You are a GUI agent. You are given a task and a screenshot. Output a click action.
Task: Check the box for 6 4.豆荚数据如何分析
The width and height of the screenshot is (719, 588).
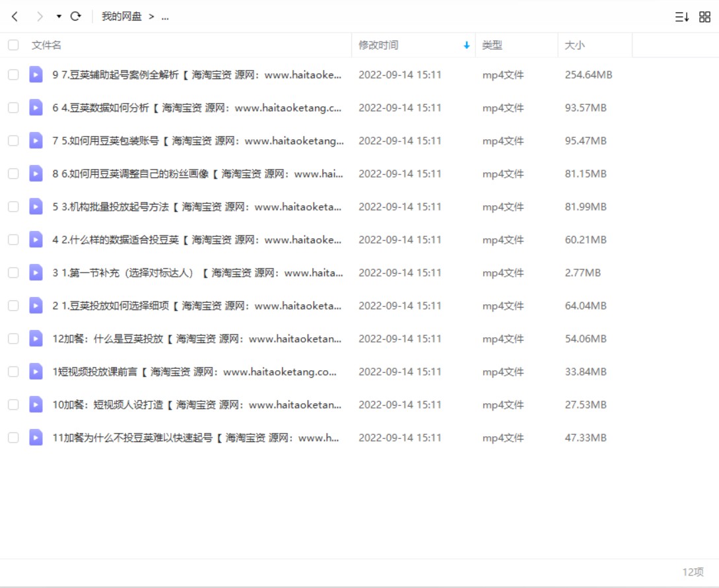coord(13,108)
